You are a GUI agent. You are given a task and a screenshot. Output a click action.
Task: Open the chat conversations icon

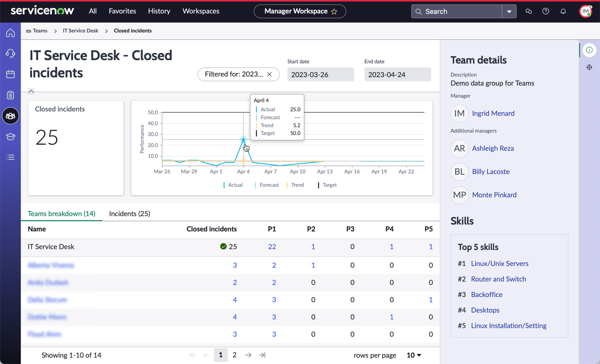[528, 12]
